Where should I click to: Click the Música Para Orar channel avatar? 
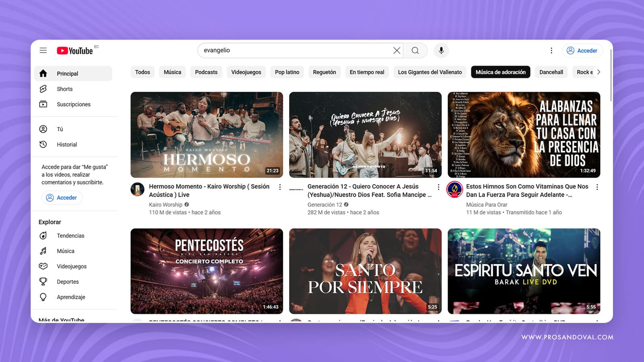[x=455, y=189]
